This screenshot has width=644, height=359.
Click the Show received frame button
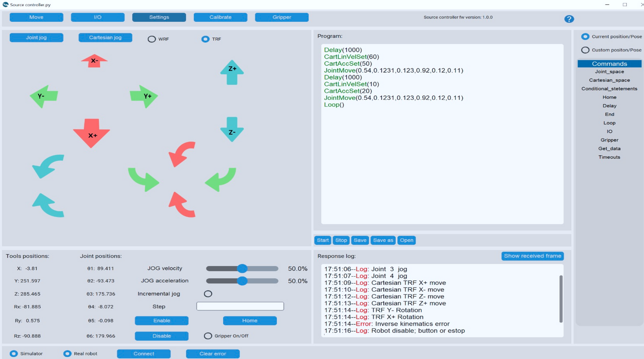(532, 256)
